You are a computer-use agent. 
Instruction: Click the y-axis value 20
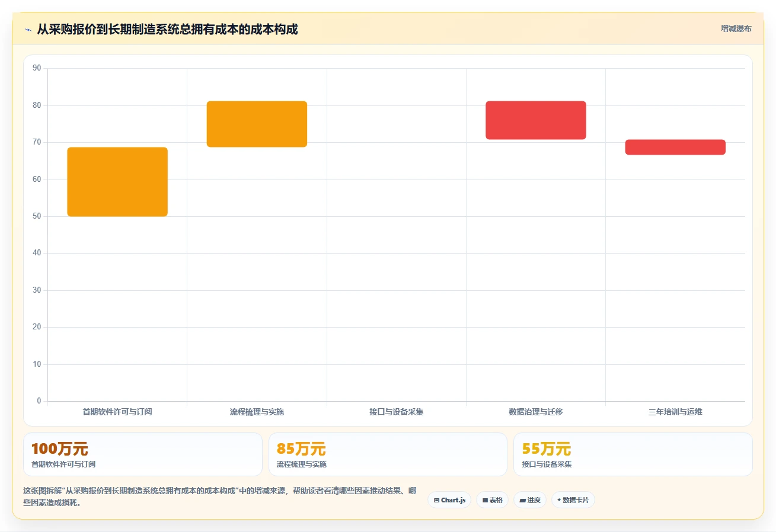(x=37, y=327)
